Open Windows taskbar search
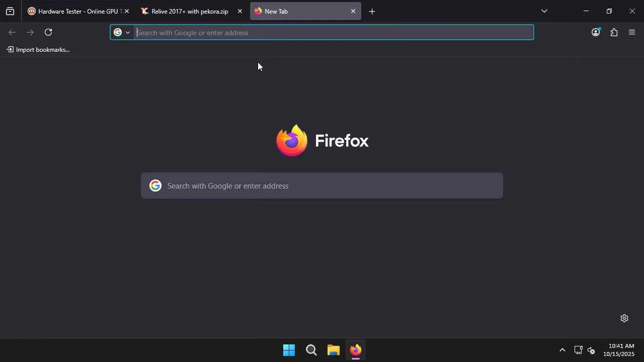The width and height of the screenshot is (644, 362). pyautogui.click(x=311, y=350)
